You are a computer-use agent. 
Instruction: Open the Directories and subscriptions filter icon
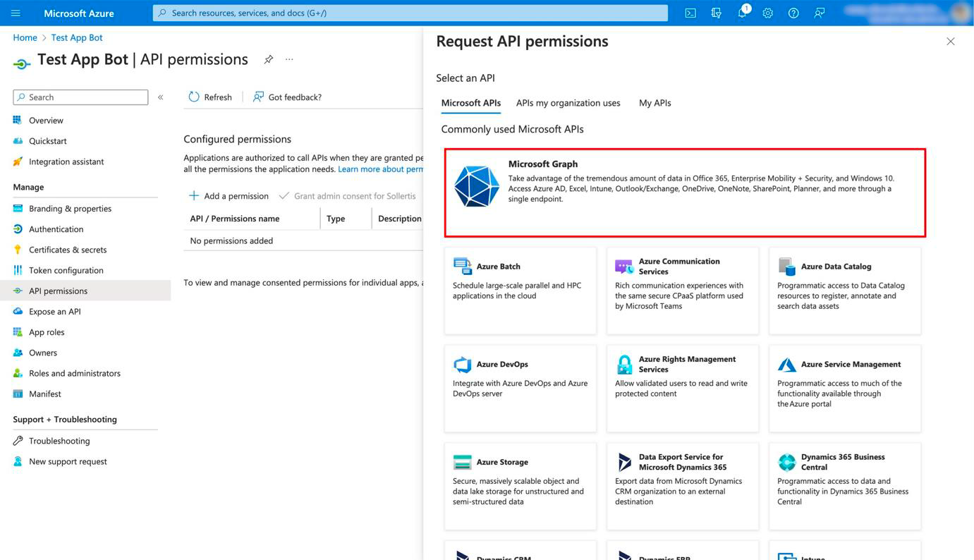(716, 13)
